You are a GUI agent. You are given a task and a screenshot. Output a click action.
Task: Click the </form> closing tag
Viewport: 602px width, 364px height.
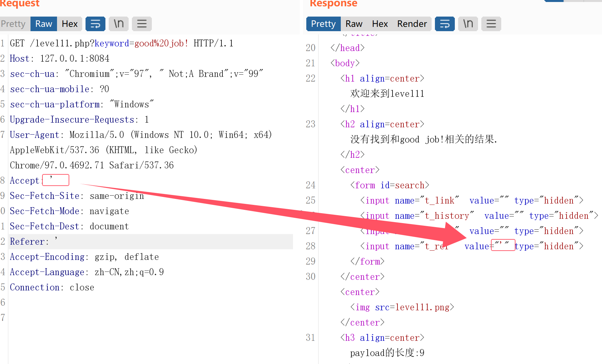367,262
